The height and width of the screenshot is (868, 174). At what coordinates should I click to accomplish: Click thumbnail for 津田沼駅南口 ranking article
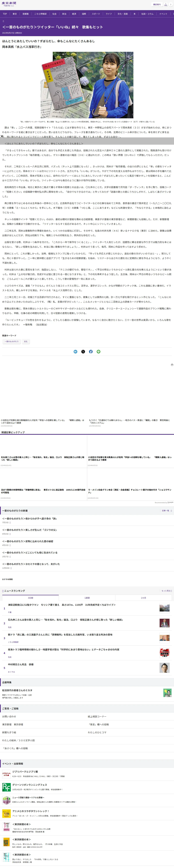[x=165, y=608]
